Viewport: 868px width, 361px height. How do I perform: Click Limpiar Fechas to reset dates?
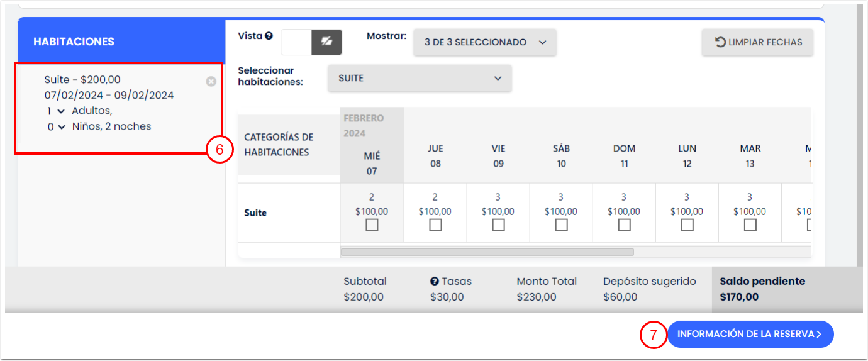tap(758, 42)
